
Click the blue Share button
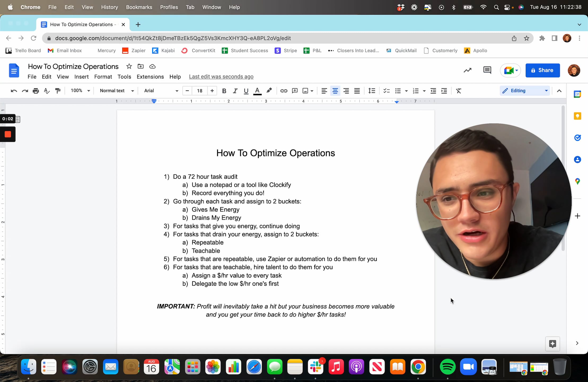click(542, 70)
